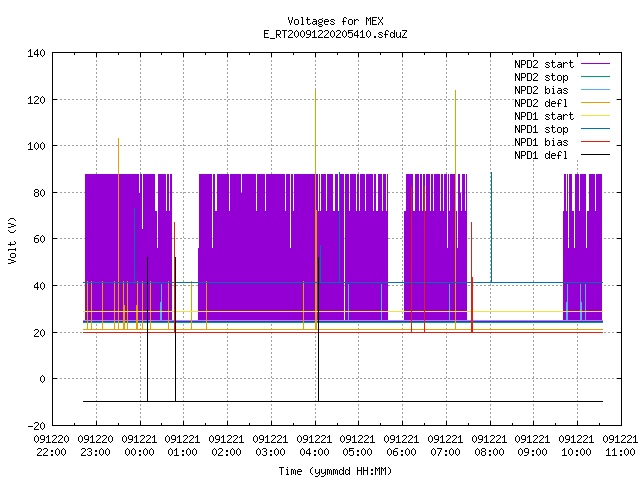
Task: Click the '091220' date label above 22:00
Action: coord(51,439)
